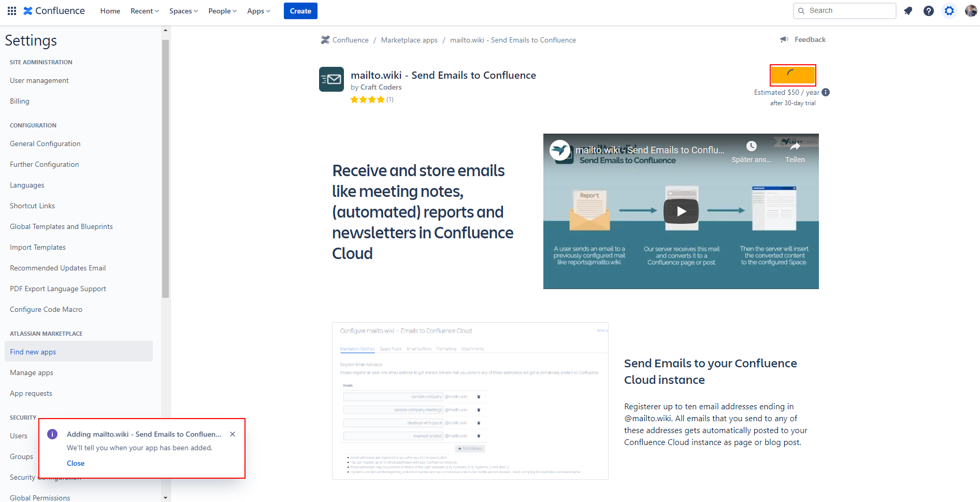Play the mailto.wiki video
Viewport: 980px width, 502px height.
click(681, 211)
